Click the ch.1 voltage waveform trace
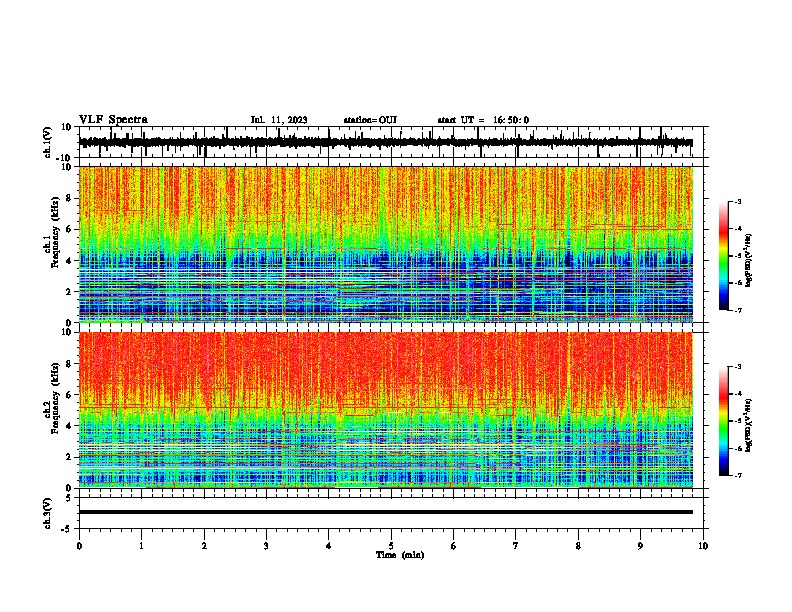Image resolution: width=792 pixels, height=612 pixels. [x=386, y=142]
